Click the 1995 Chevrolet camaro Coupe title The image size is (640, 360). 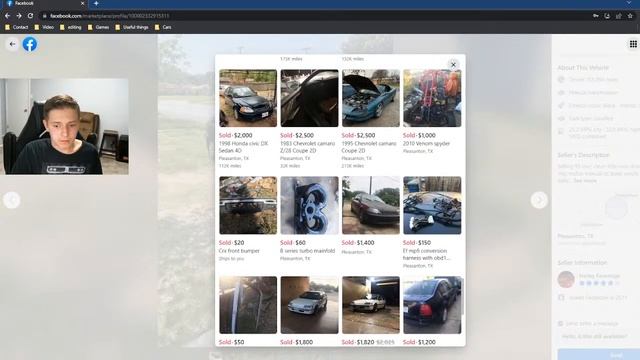[x=369, y=147]
